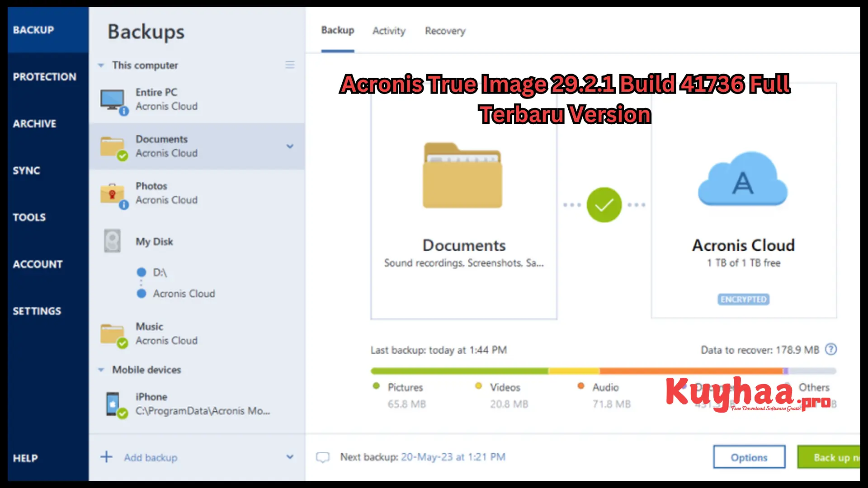Click the Options button

click(749, 457)
